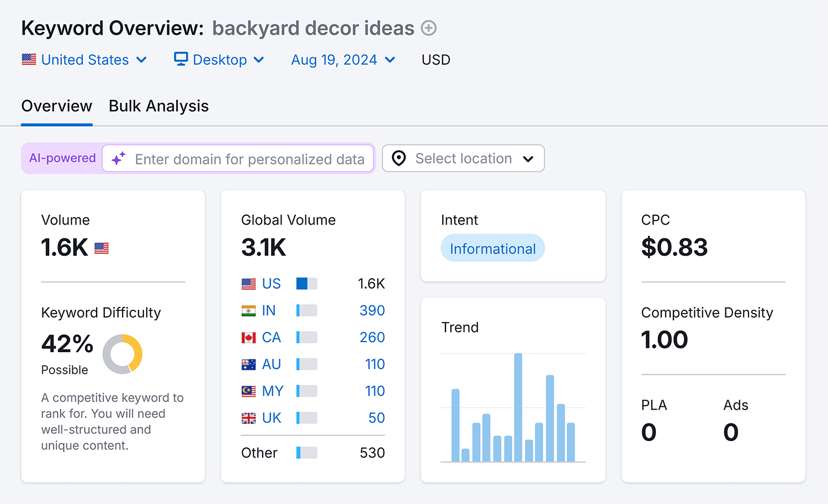Click the 390 volume value for India
Image resolution: width=828 pixels, height=504 pixels.
372,311
